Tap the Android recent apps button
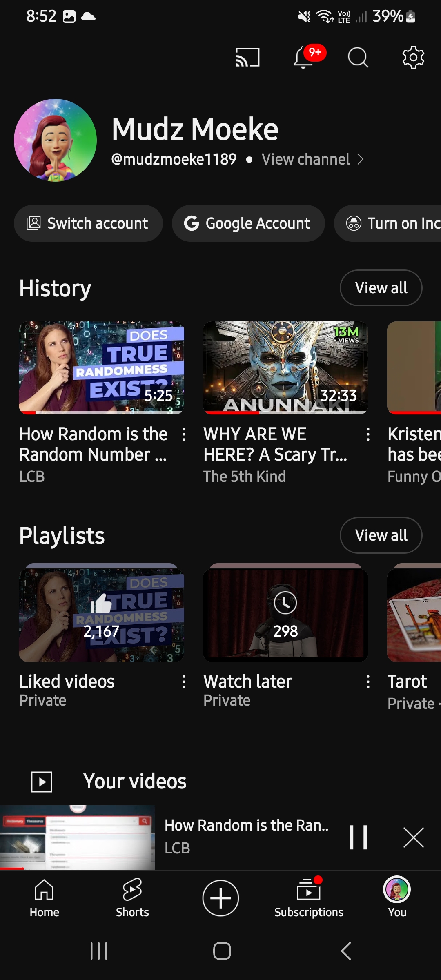The image size is (441, 980). (99, 951)
